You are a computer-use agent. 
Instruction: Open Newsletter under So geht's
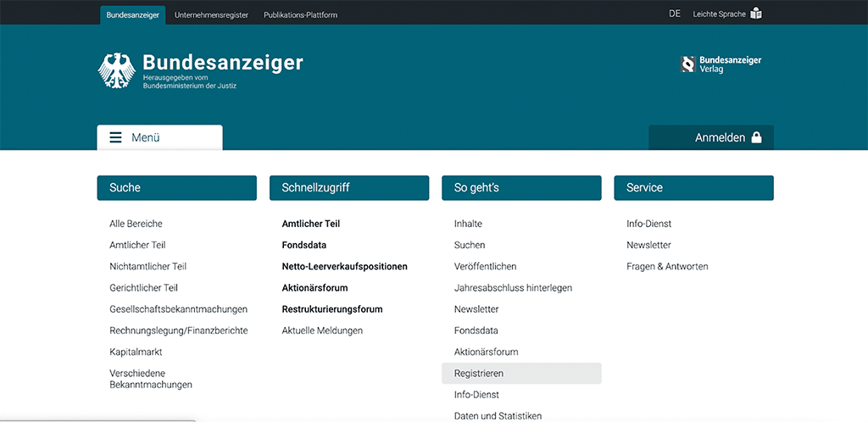[476, 309]
